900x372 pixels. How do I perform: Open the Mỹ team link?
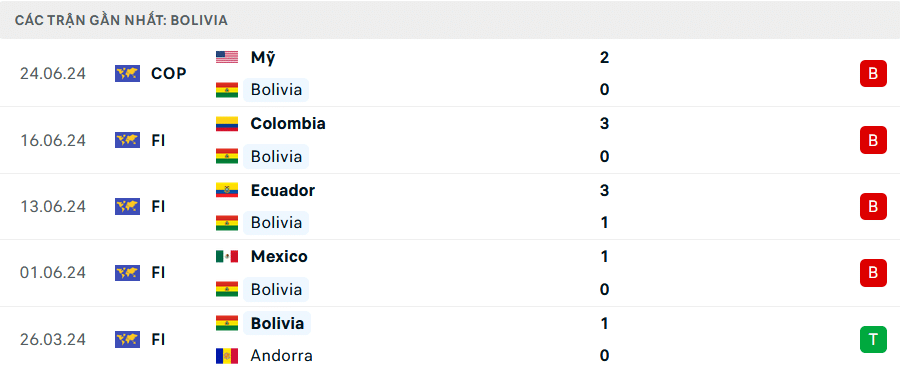click(x=262, y=57)
